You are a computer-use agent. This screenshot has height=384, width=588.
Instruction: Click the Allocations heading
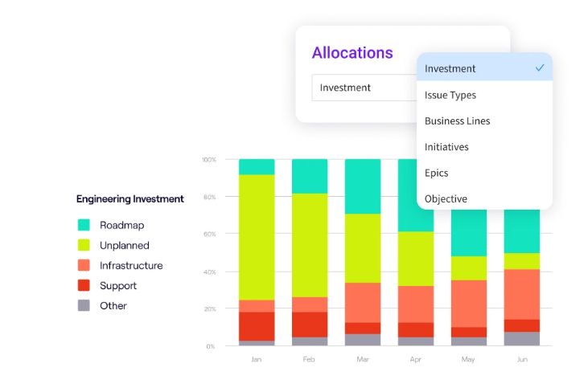352,53
